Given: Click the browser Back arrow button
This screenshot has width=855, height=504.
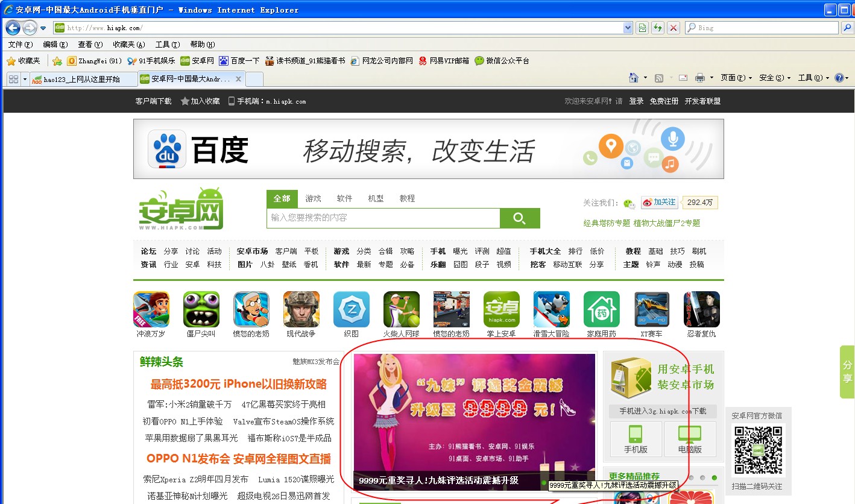Looking at the screenshot, I should (x=13, y=27).
